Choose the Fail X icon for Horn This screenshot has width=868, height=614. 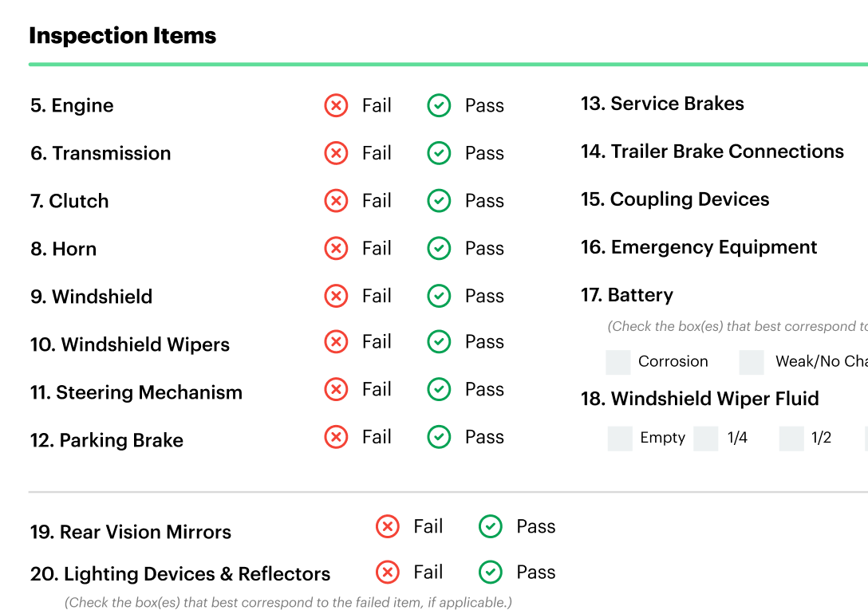pos(336,248)
